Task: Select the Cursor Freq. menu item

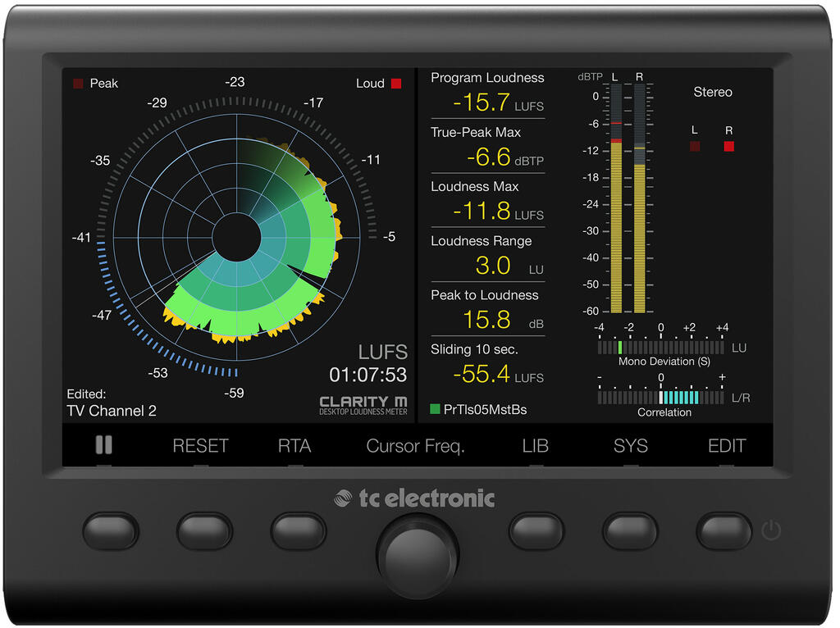Action: (415, 446)
